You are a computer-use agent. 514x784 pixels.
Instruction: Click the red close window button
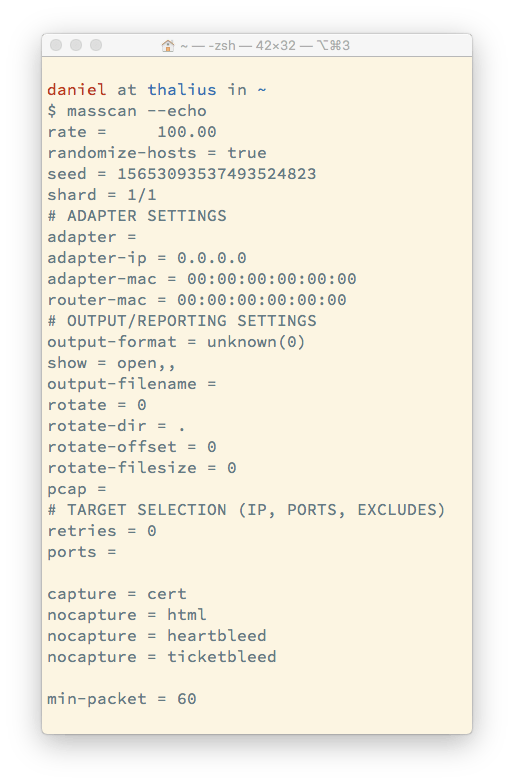tap(56, 46)
